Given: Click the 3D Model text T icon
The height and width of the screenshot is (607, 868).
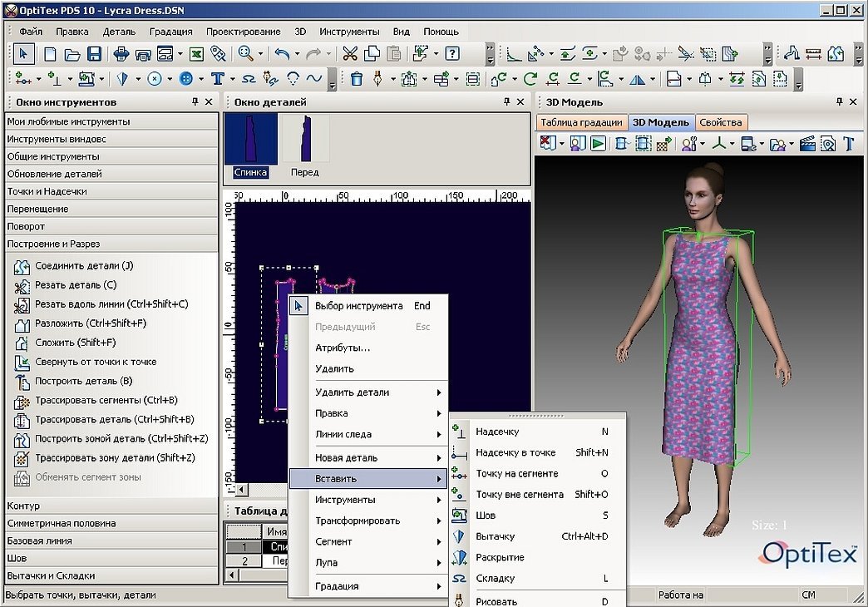Looking at the screenshot, I should click(848, 144).
